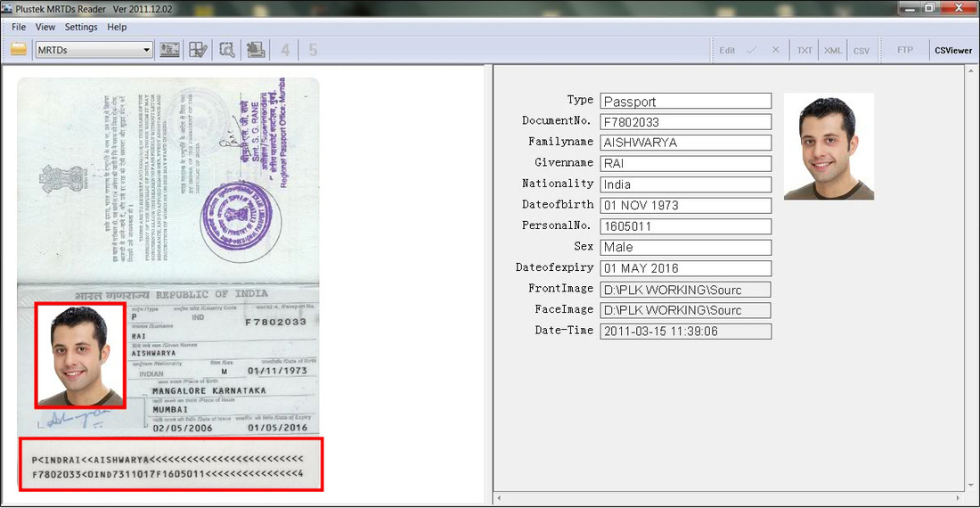
Task: Click the magnifier selection toolbar icon
Action: click(x=227, y=50)
